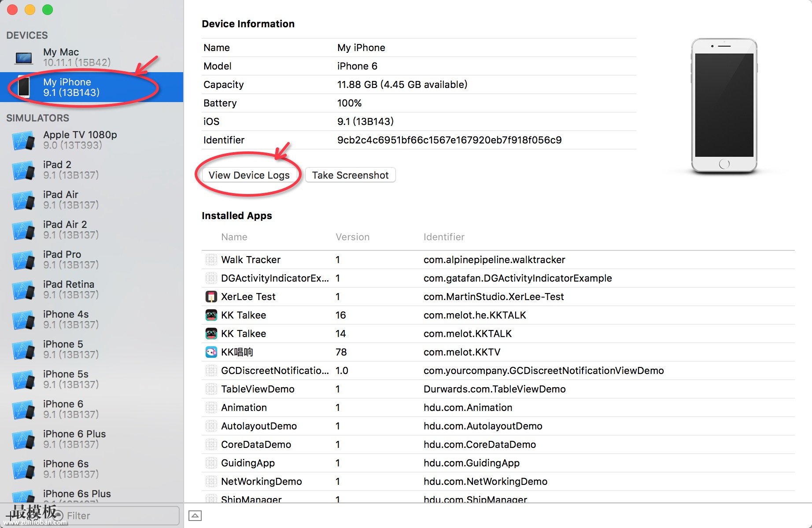Click the iOS value 9.1 (13B143)
The image size is (812, 528).
[x=365, y=121]
